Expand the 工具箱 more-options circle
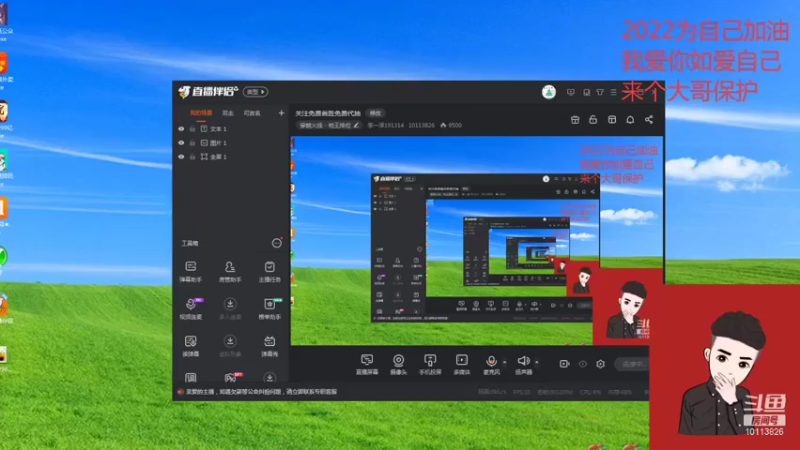This screenshot has width=800, height=450. click(x=277, y=243)
